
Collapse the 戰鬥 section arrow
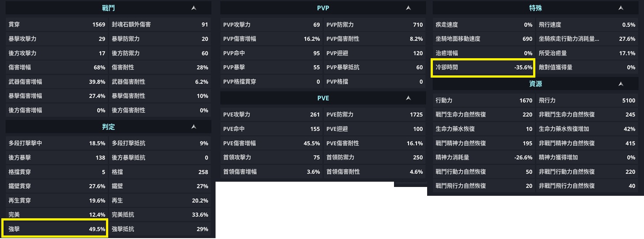click(193, 8)
